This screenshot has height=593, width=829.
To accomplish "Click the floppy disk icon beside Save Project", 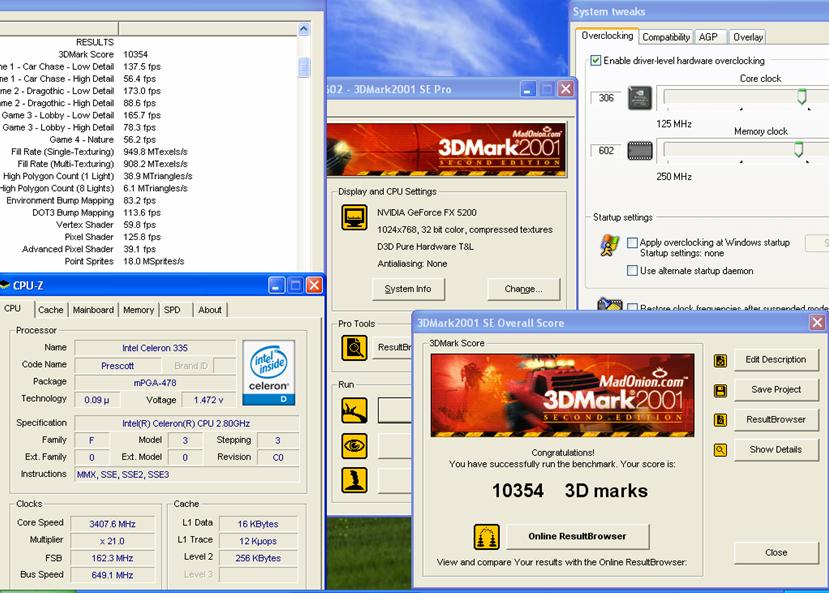I will click(720, 391).
